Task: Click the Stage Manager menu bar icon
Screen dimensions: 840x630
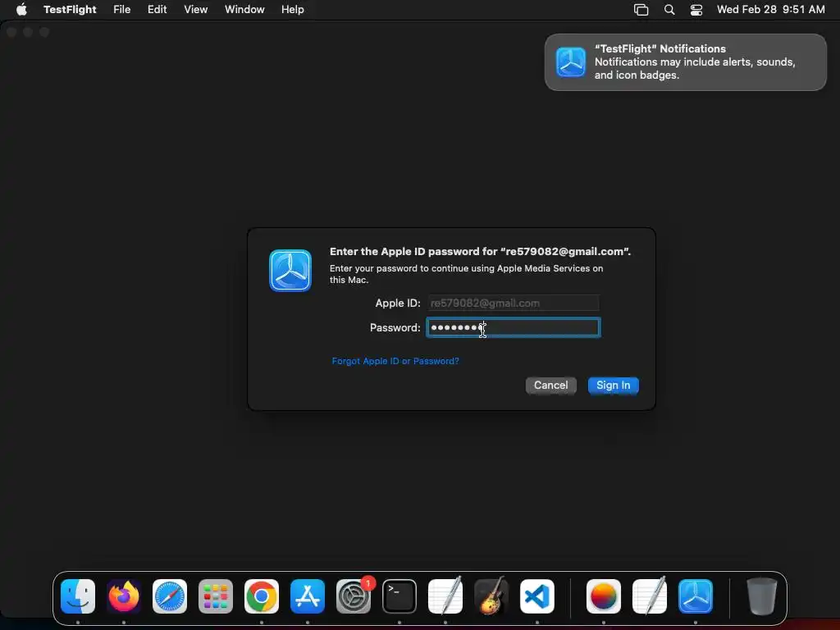Action: pyautogui.click(x=641, y=10)
